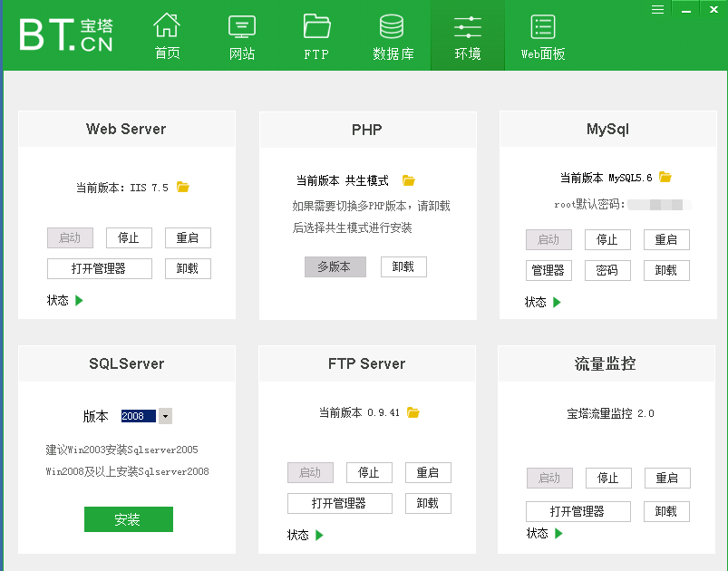
Task: Stop FTP Server with 停止
Action: pos(369,472)
